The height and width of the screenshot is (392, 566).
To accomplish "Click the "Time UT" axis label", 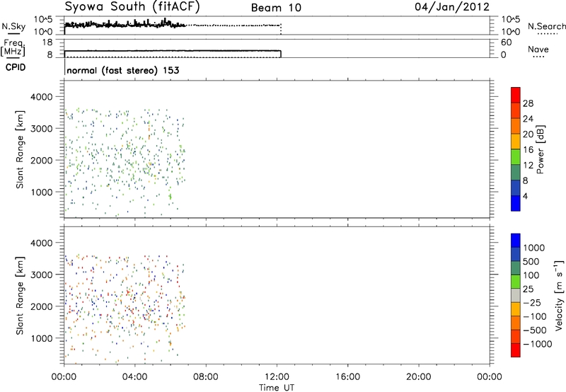I will [x=277, y=387].
